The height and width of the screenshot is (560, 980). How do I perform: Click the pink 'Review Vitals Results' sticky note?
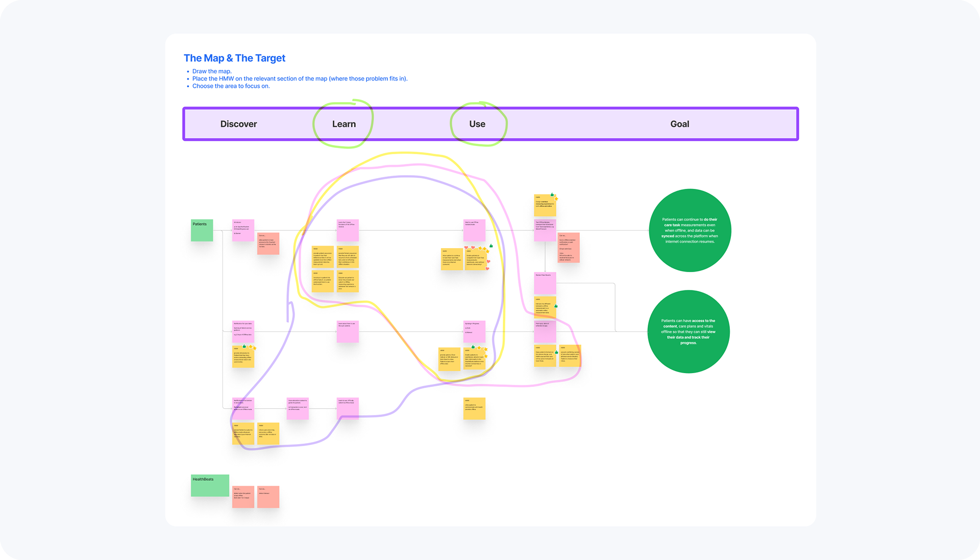tap(545, 283)
